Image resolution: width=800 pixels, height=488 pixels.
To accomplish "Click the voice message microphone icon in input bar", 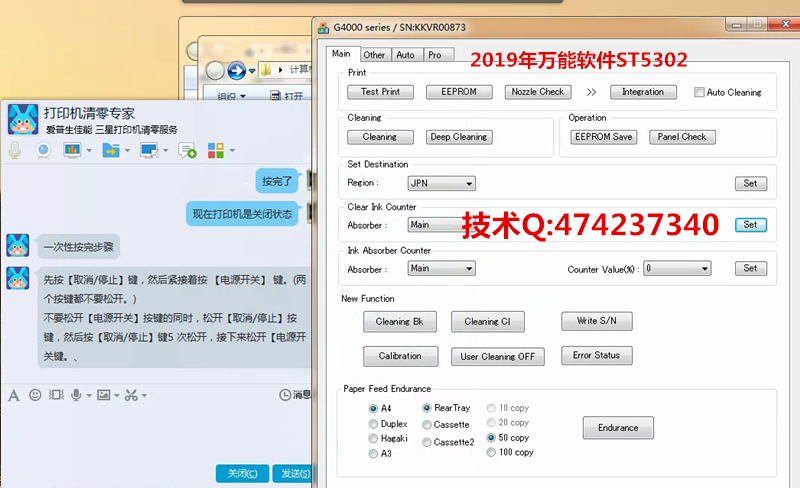I will point(76,395).
